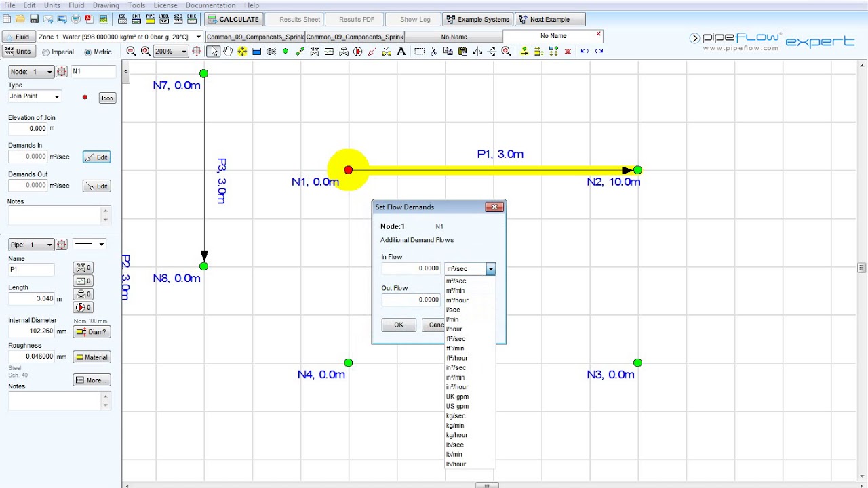Save the system with the floppy disk icon

pyautogui.click(x=34, y=19)
